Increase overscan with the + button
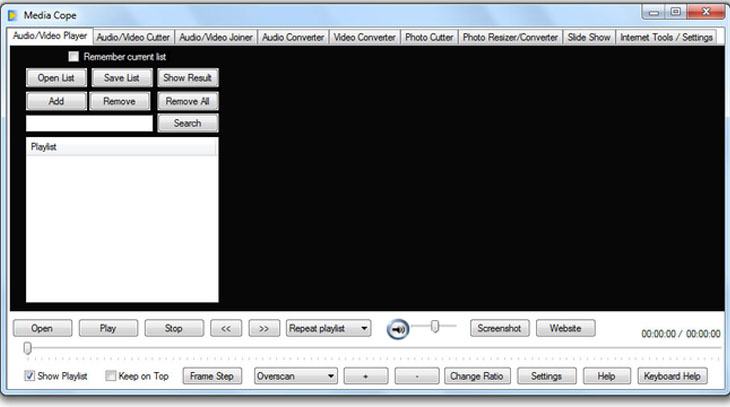730x407 pixels. (365, 376)
